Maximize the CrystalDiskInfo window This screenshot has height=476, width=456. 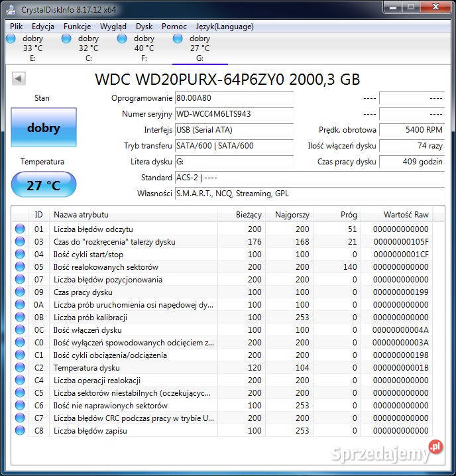click(x=411, y=7)
